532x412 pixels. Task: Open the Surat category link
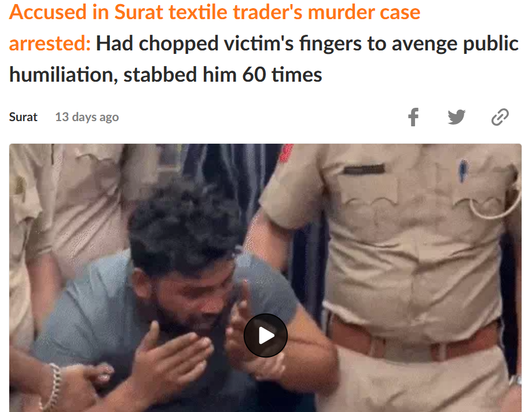point(23,117)
